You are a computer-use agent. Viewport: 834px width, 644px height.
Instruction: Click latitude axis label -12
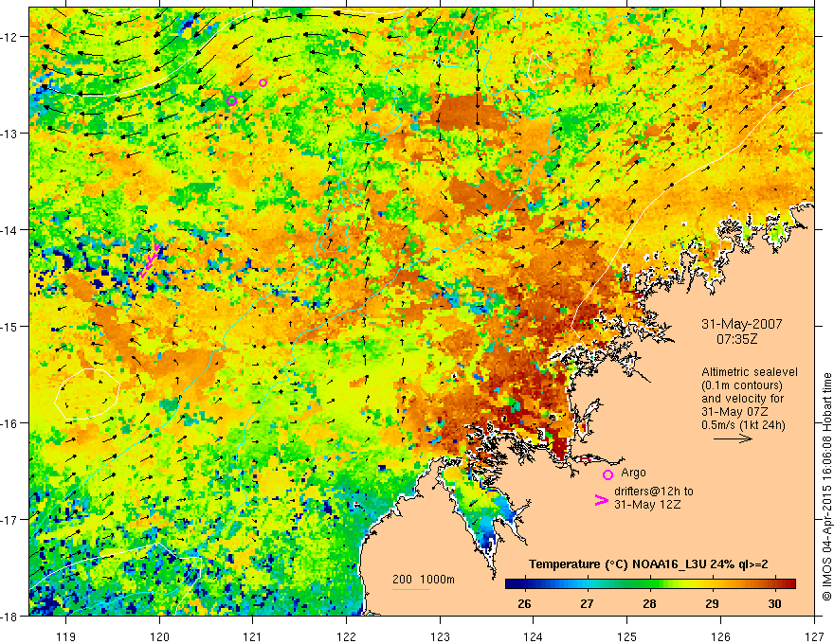tap(10, 37)
